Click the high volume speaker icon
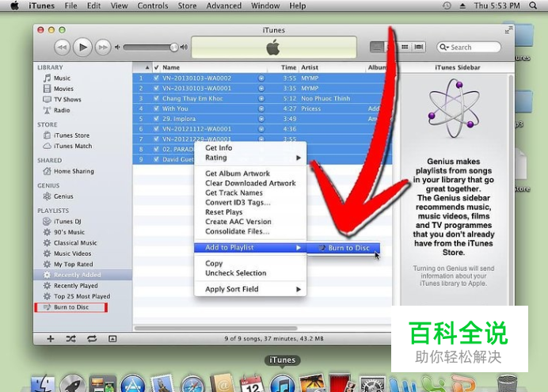Screen dimensions: 548x392 (x=184, y=48)
